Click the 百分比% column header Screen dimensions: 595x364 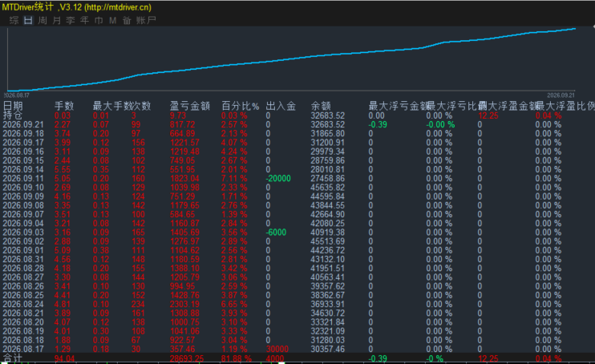[x=241, y=106]
